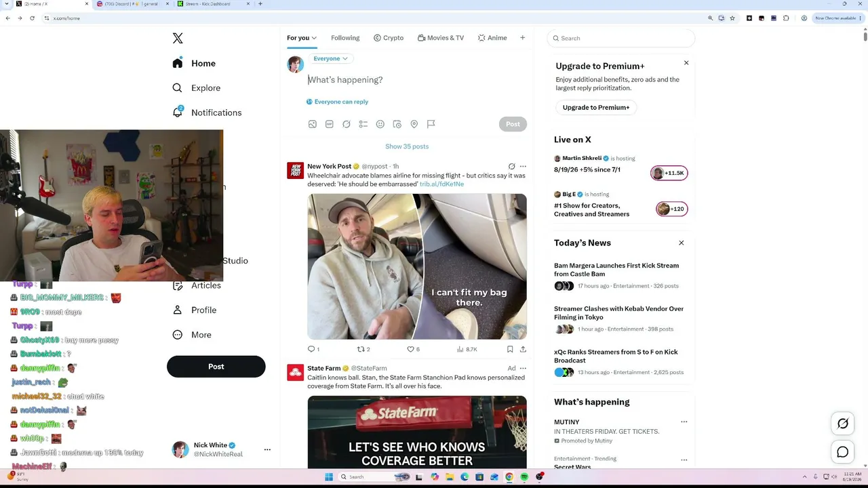Share the New York Post tweet
Viewport: 868px width, 488px height.
[523, 349]
